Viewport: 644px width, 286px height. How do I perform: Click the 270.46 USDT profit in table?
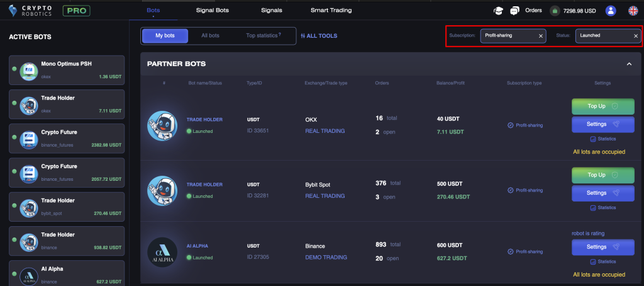(x=453, y=197)
